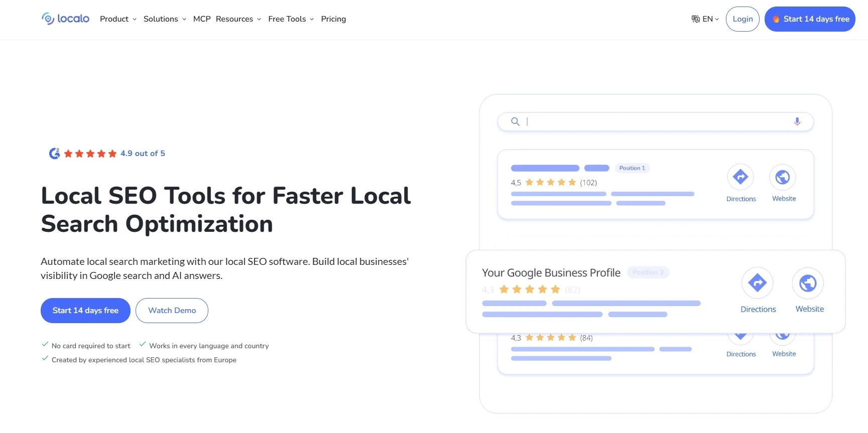Expand the Solutions menu
Screen dimensions: 868x433
[165, 19]
